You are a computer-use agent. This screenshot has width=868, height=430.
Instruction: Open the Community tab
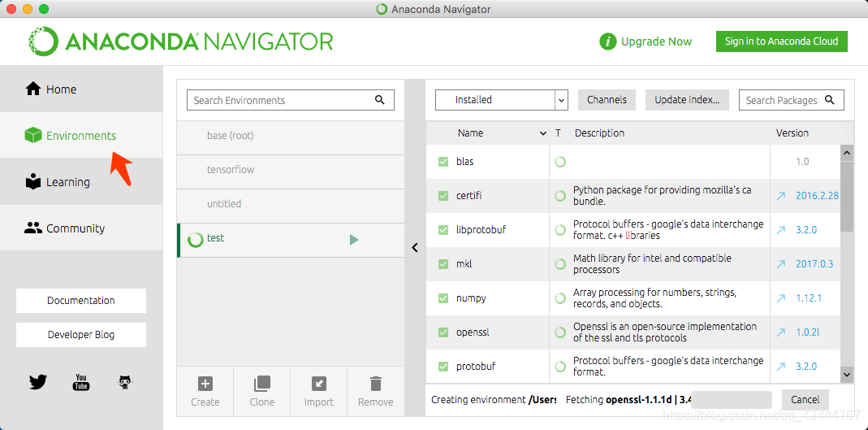click(x=81, y=228)
